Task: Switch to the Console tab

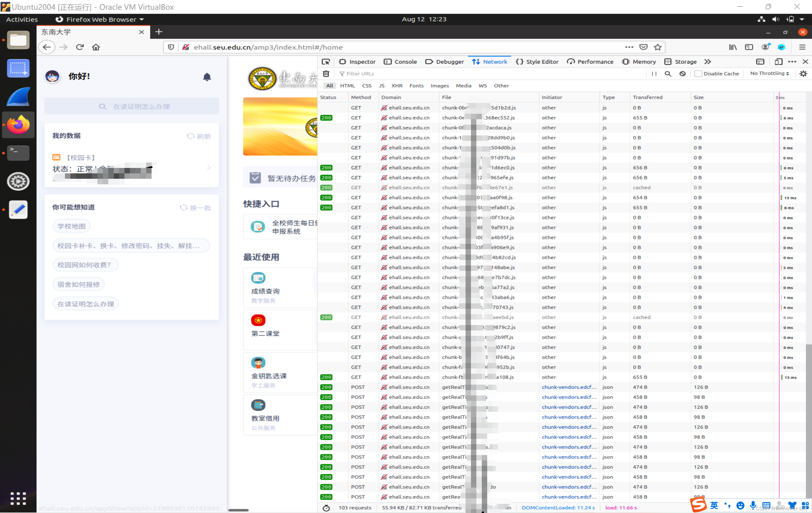Action: point(401,62)
